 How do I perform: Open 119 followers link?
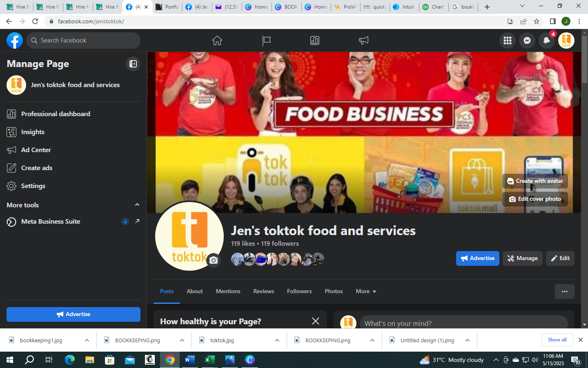(280, 244)
